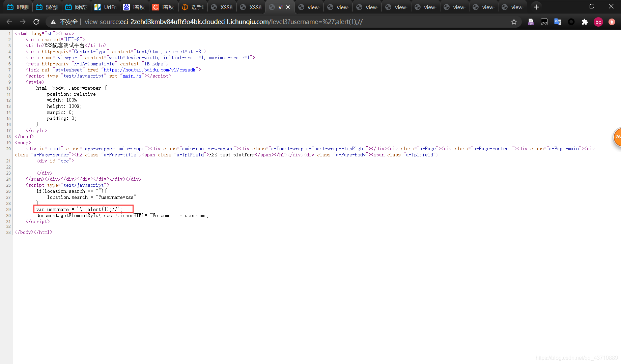
Task: Open the Extensions puzzle menu
Action: click(585, 22)
